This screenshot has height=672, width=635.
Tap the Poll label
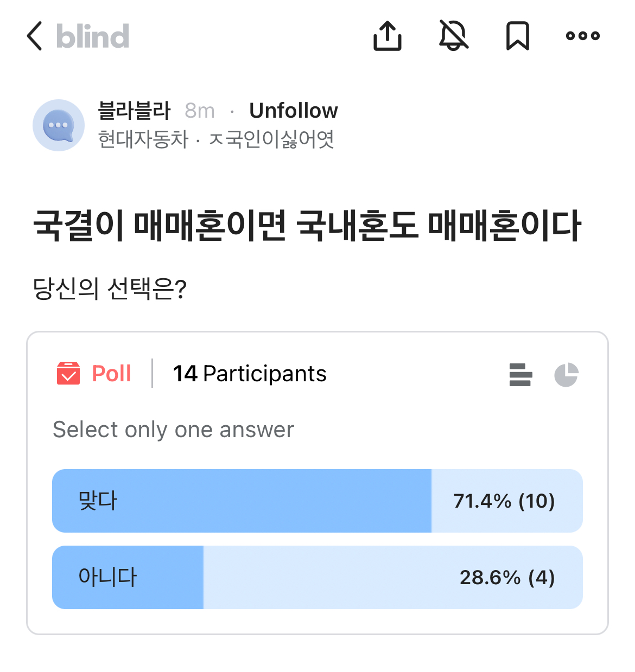(111, 374)
